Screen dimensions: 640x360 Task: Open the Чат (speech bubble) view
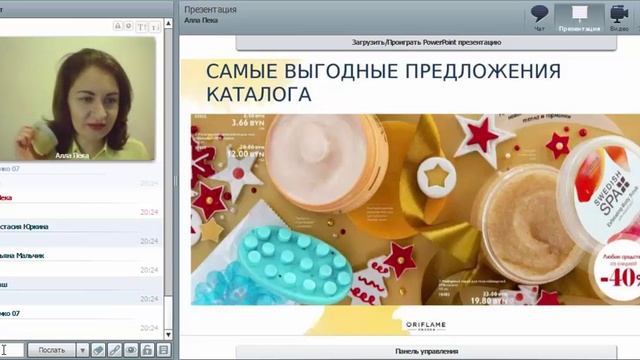[x=540, y=18]
